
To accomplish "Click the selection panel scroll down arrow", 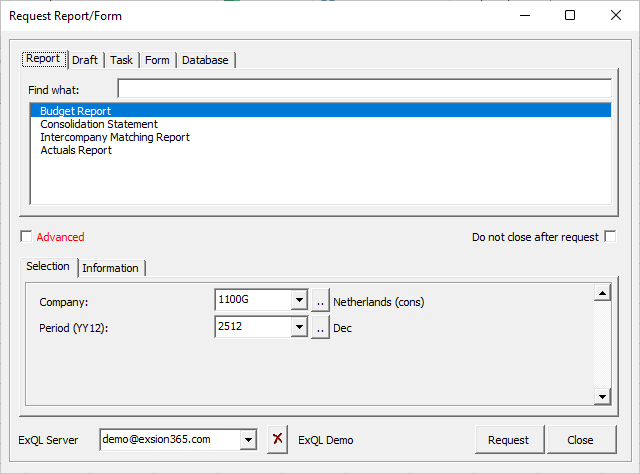I will (602, 396).
